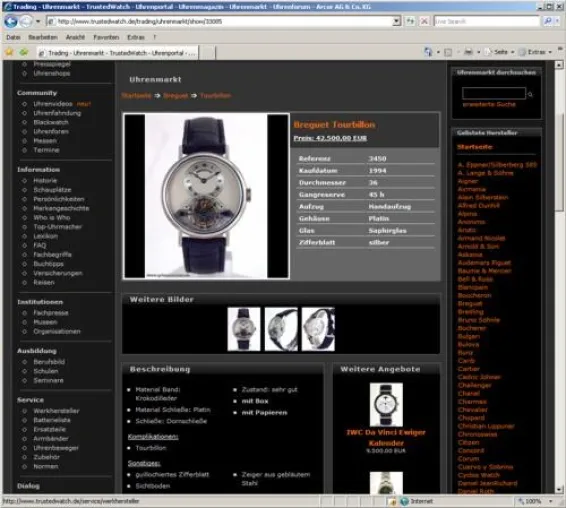Expand the address bar history dropdown
Viewport: 566px width, 508px height.
[397, 22]
